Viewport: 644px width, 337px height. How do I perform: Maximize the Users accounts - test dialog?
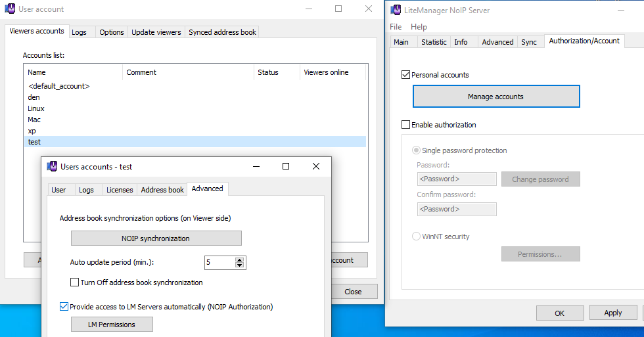(286, 166)
